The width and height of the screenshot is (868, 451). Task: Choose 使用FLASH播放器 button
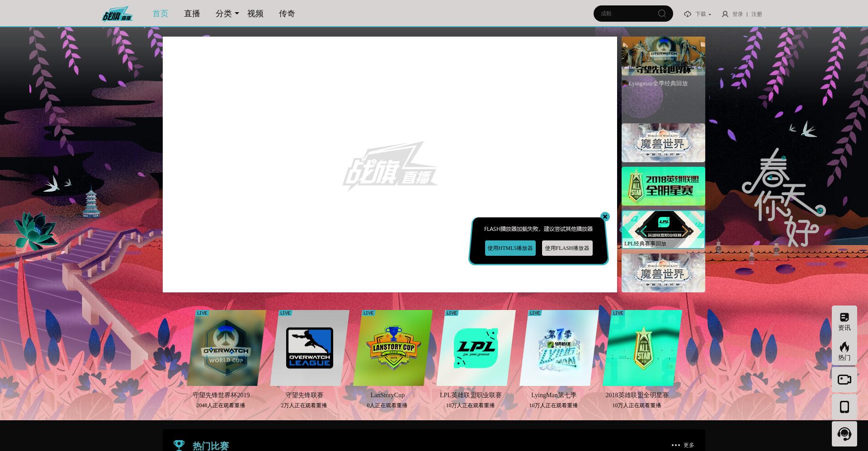pyautogui.click(x=567, y=248)
